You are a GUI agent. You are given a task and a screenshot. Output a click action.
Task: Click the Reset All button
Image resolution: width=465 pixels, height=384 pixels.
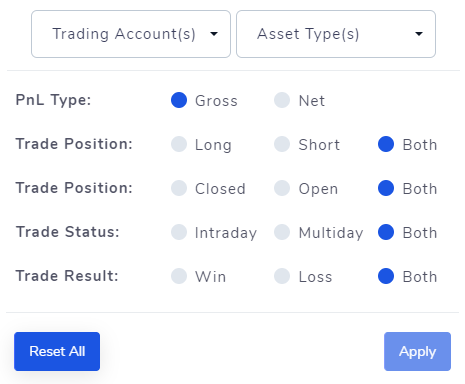coord(57,351)
